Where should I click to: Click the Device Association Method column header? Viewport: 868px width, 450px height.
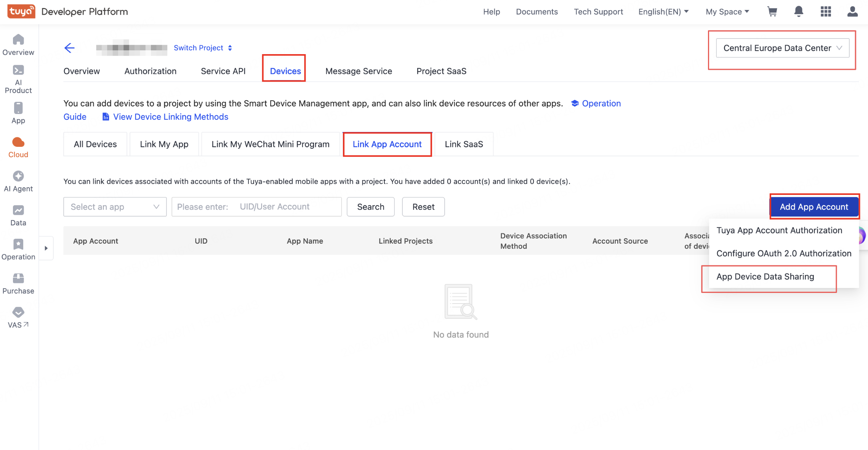click(533, 241)
